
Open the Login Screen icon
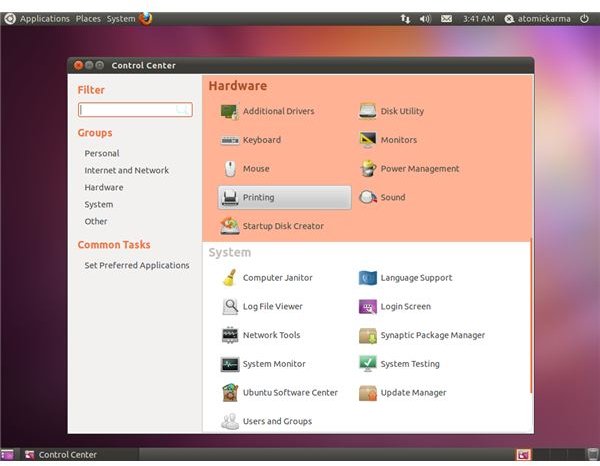tap(368, 306)
